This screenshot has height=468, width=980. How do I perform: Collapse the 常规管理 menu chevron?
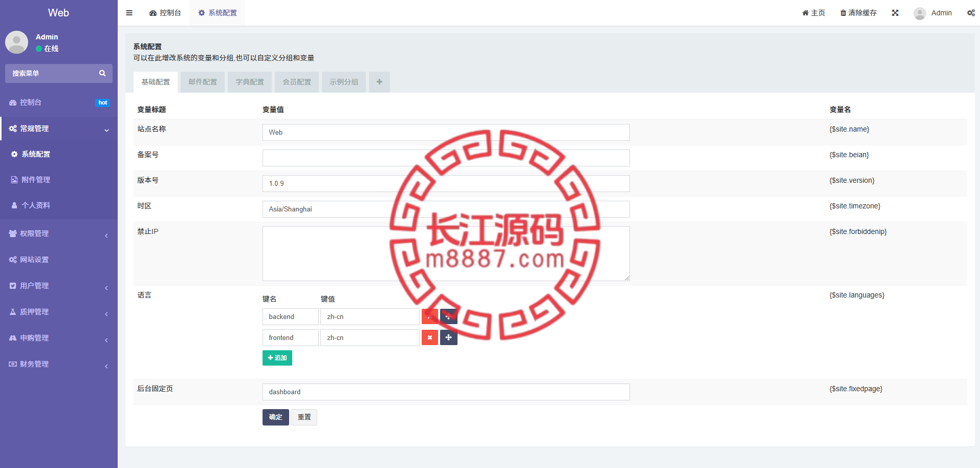point(106,130)
